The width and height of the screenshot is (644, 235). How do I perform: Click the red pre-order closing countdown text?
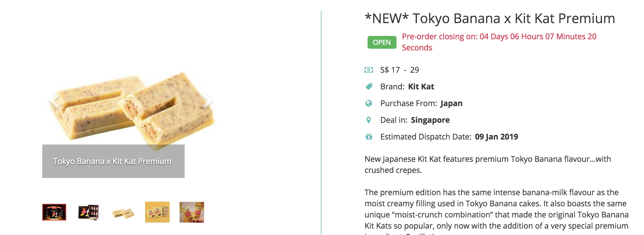[499, 37]
